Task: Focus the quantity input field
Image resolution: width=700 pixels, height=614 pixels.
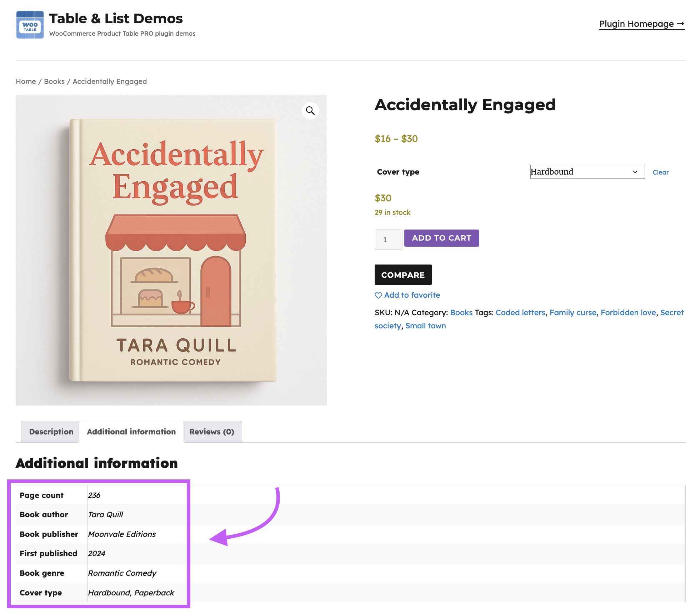Action: (388, 240)
